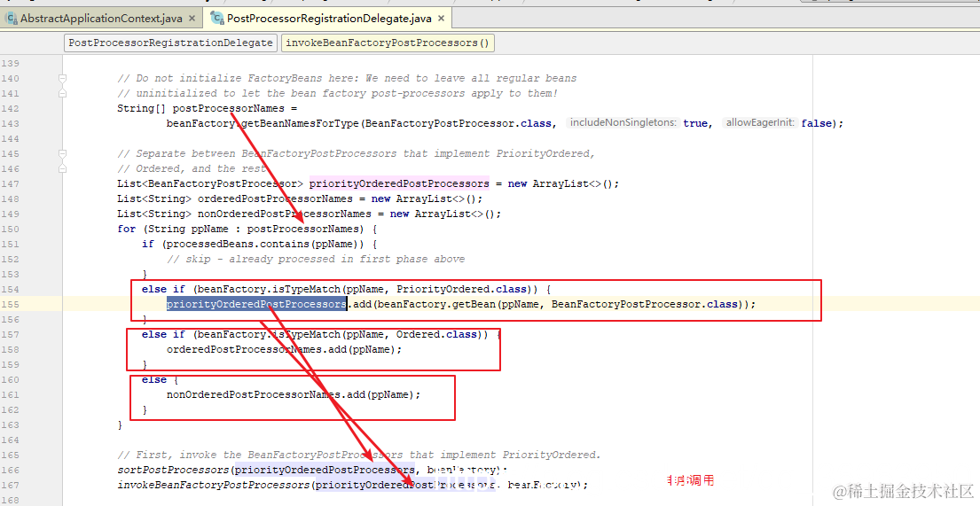Screen dimensions: 980x506
Task: Click 'Ordered.class' on line 157
Action: pos(437,334)
